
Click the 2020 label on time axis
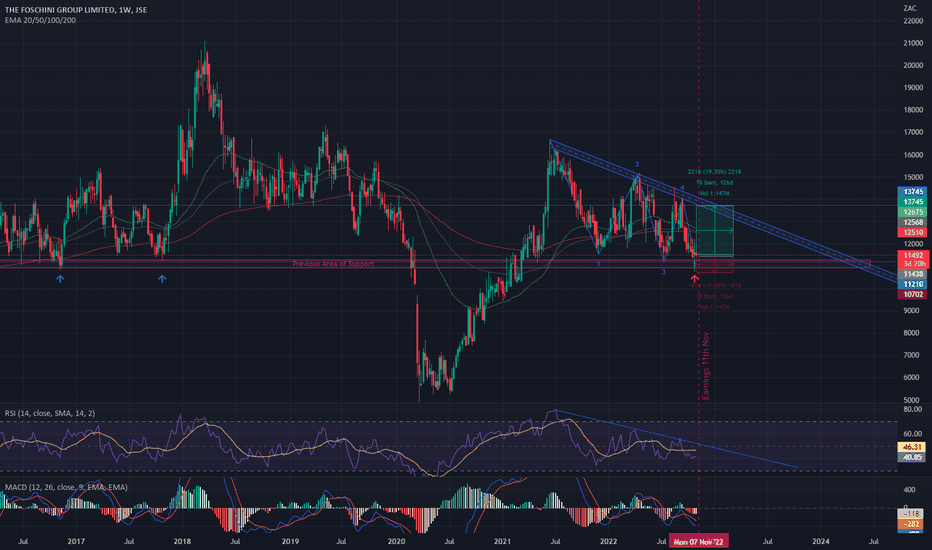pos(396,542)
